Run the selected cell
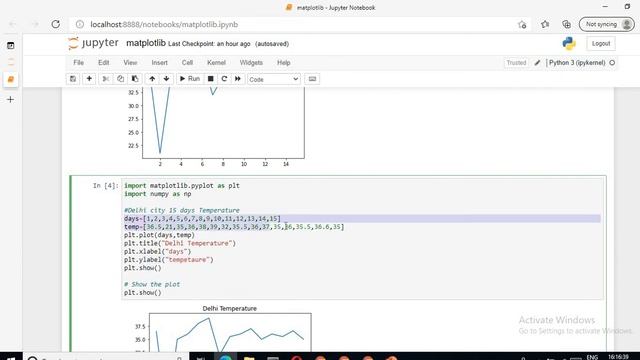This screenshot has width=640, height=360. pos(190,79)
